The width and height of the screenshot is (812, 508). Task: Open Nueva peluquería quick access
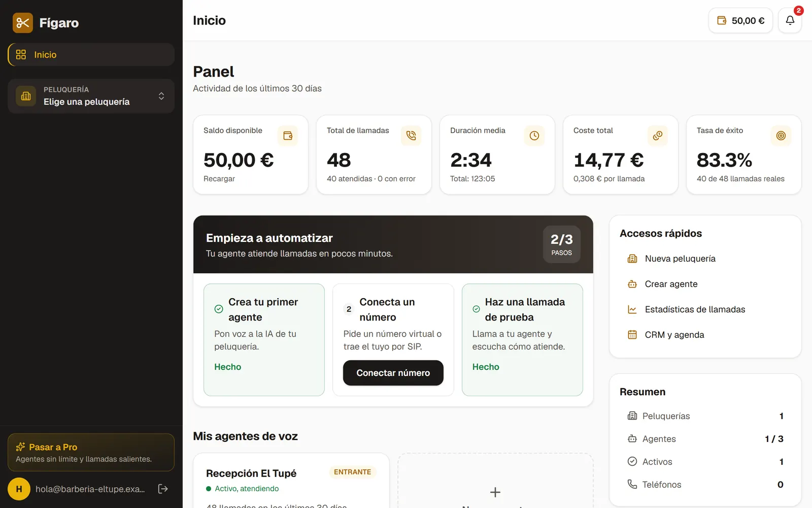[x=705, y=259]
